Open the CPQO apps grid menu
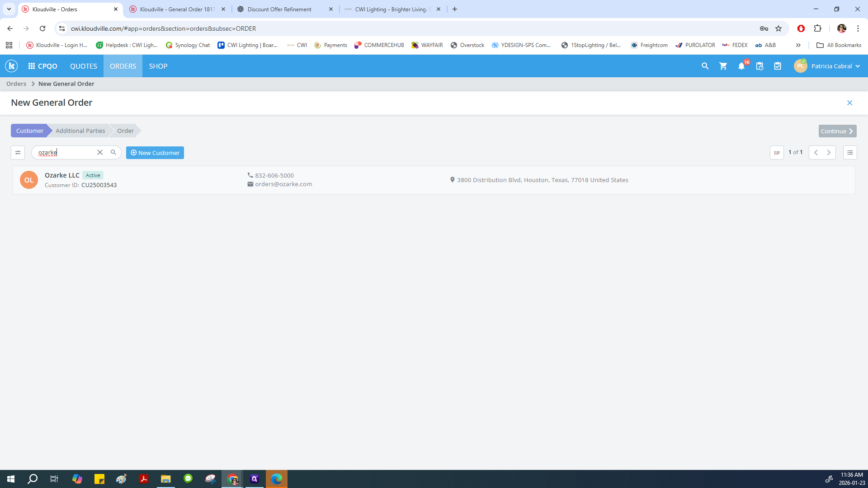 (43, 66)
